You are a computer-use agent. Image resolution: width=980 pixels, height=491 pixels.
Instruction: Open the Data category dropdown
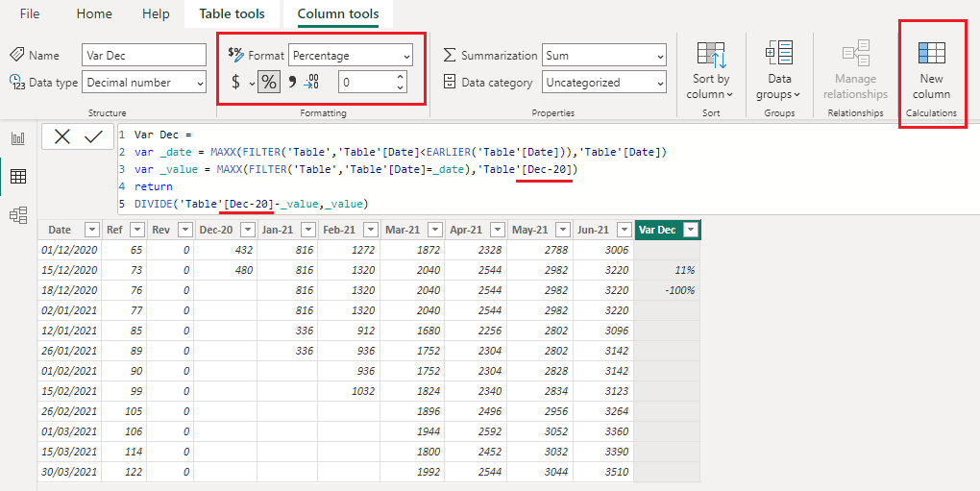(x=604, y=83)
